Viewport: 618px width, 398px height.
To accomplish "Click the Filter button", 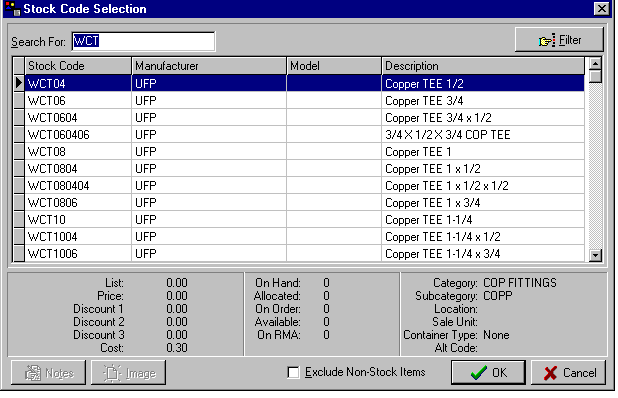I will 559,40.
